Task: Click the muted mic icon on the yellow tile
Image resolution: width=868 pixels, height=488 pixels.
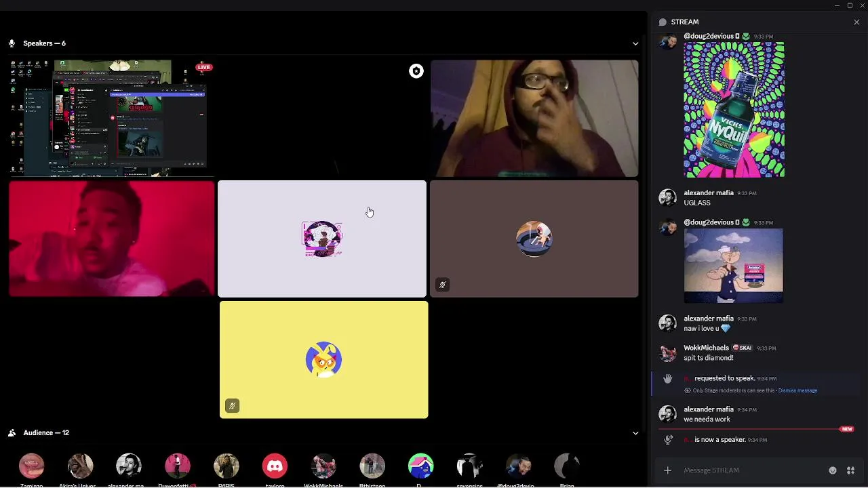Action: (x=232, y=406)
